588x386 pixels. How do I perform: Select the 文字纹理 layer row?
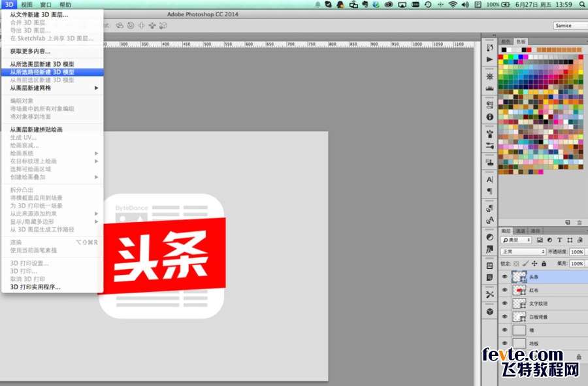(543, 303)
